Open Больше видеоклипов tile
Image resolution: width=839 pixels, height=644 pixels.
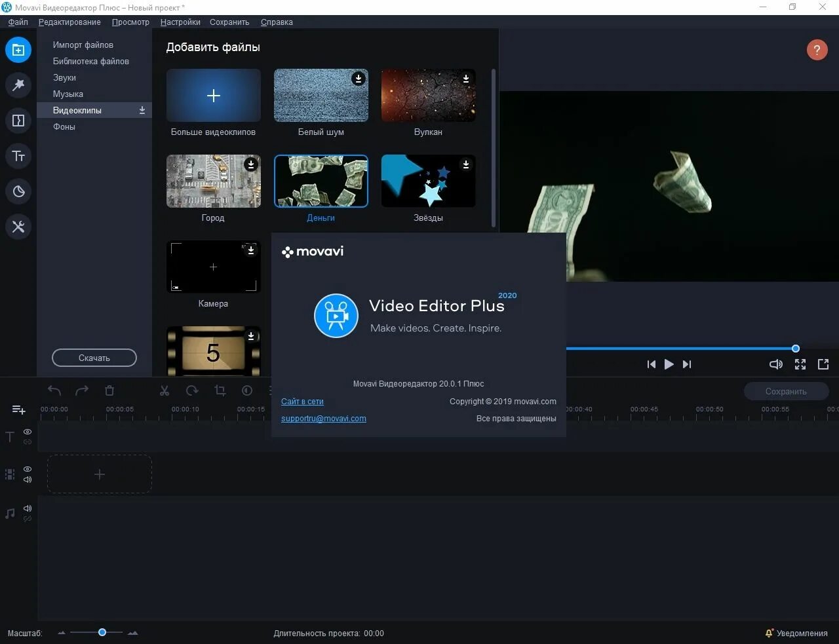click(x=214, y=96)
